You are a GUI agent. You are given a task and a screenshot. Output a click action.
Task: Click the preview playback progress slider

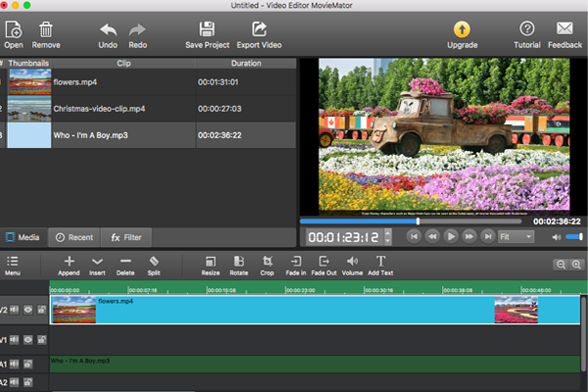coord(411,221)
